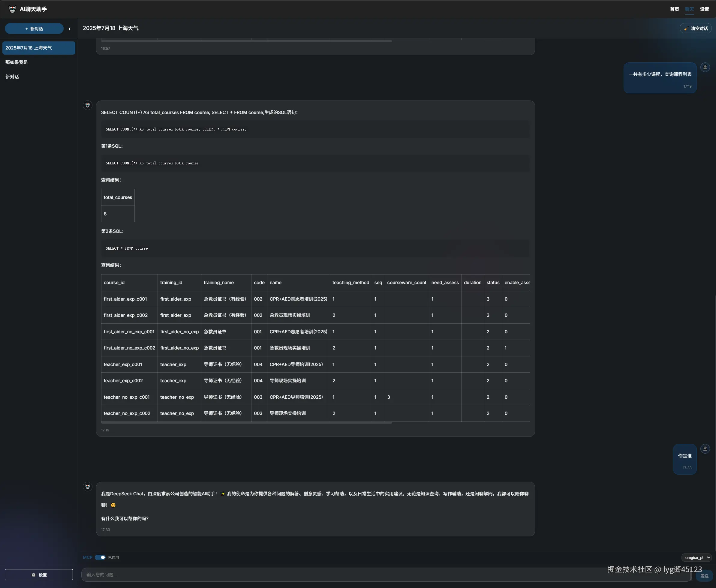This screenshot has height=588, width=716.
Task: Toggle the MCP enabled switch
Action: (100, 557)
